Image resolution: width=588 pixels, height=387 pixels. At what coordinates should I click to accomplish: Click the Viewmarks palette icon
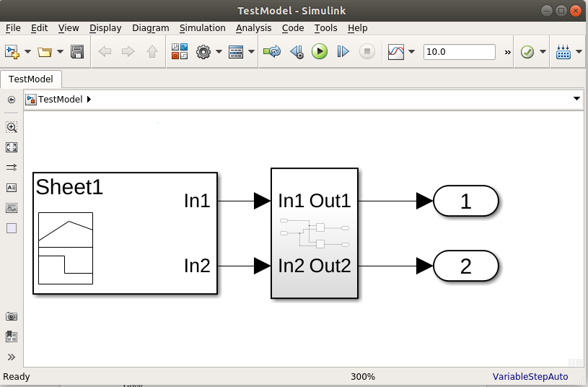[12, 336]
